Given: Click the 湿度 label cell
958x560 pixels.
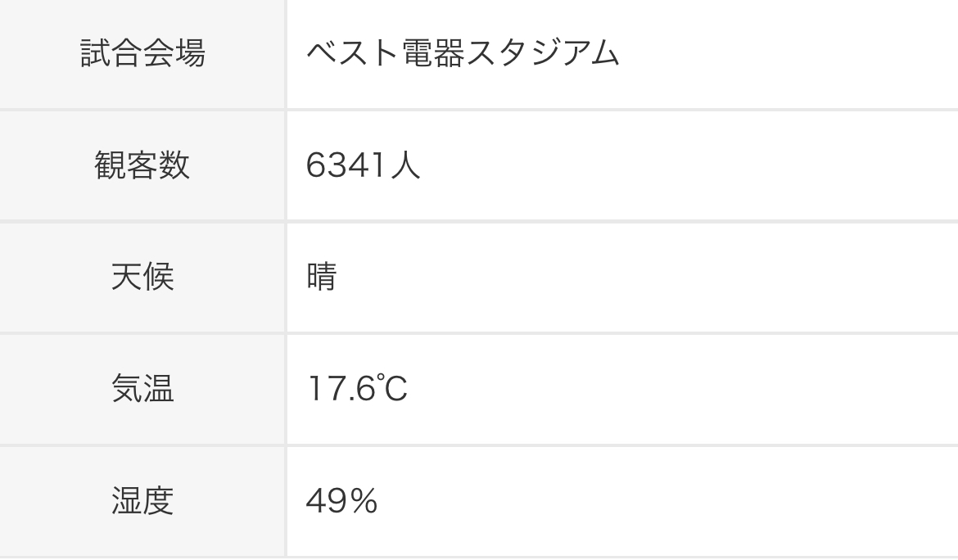Looking at the screenshot, I should (142, 500).
